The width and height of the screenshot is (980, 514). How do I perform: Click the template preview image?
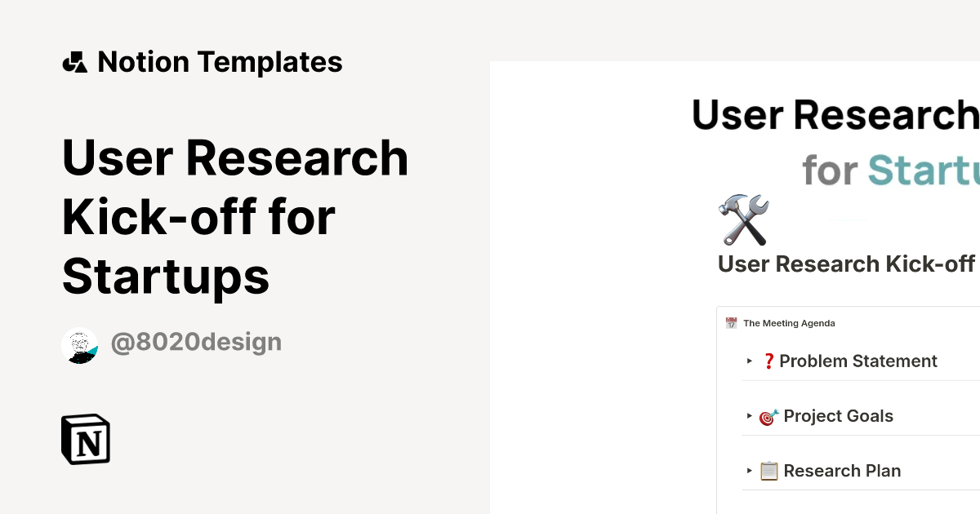tap(735, 286)
